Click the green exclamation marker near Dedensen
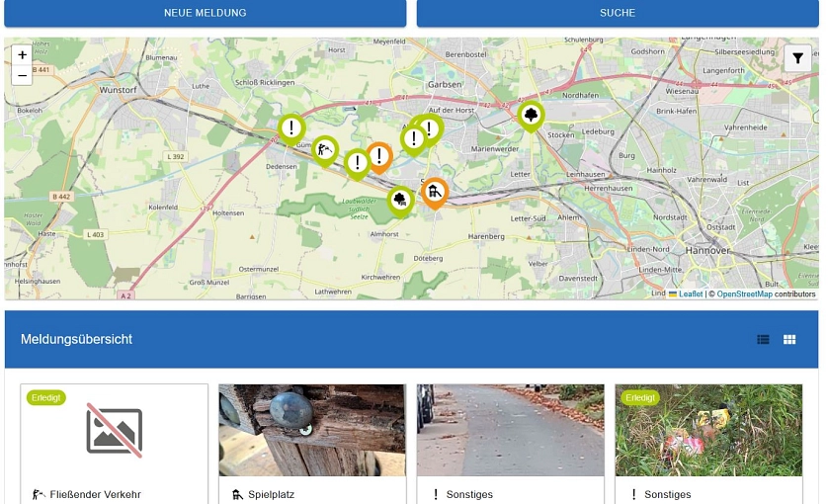This screenshot has width=828, height=504. [290, 128]
